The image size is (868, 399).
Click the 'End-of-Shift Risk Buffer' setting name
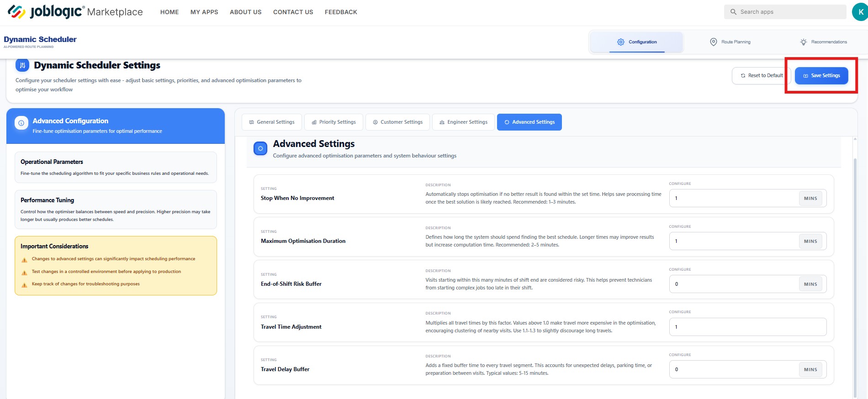[x=291, y=284]
